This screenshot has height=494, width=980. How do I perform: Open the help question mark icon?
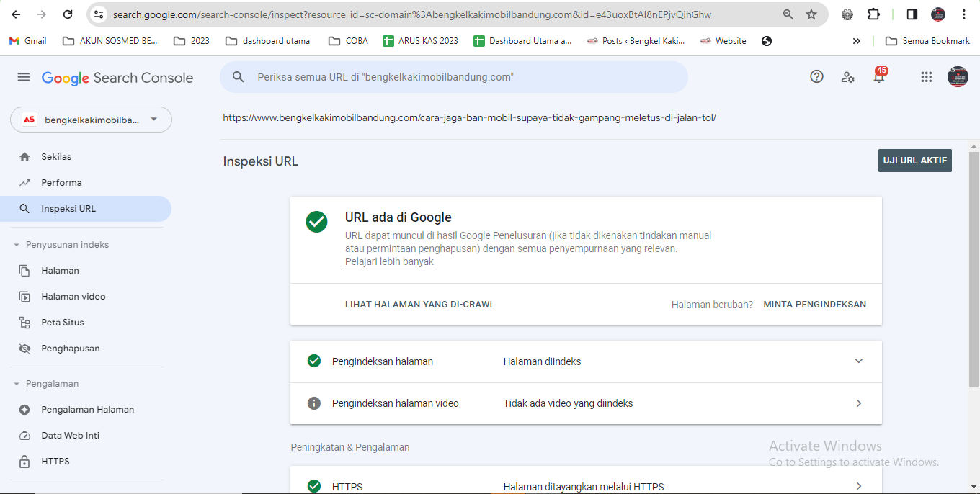[x=816, y=76]
